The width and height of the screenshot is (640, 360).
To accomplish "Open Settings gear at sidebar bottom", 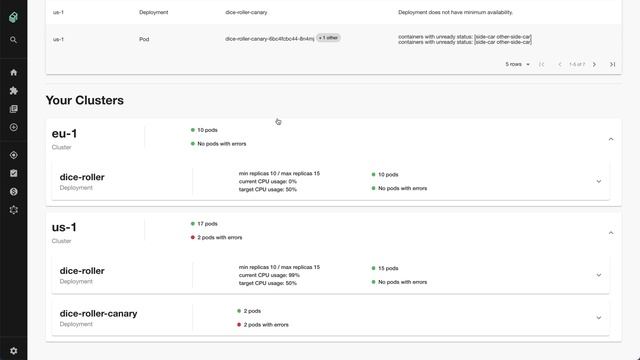I will (x=13, y=351).
